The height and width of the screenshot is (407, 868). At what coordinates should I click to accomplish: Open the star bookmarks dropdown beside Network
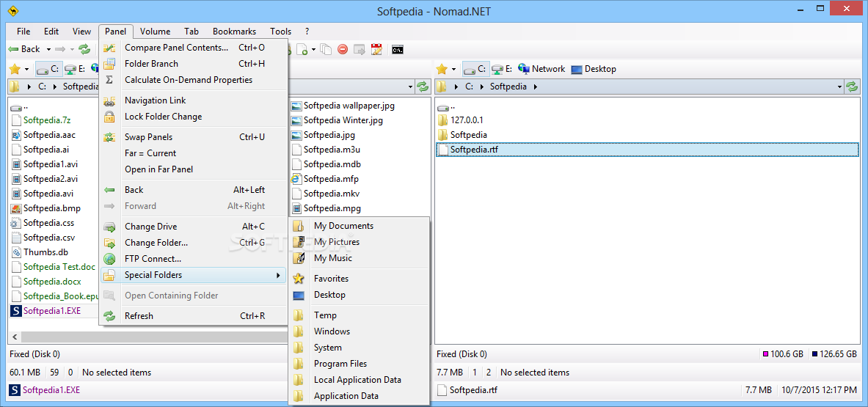pos(453,69)
